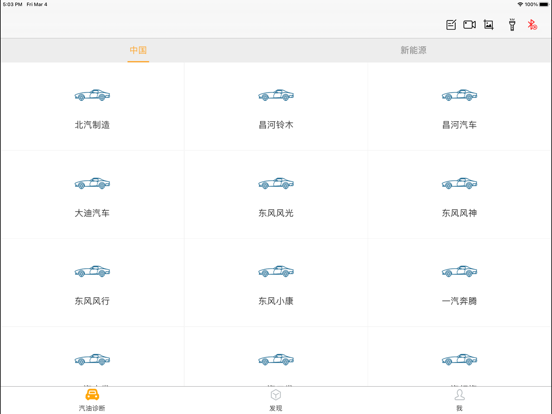Check the battery indicator in status bar
This screenshot has height=414, width=552.
tap(544, 4)
